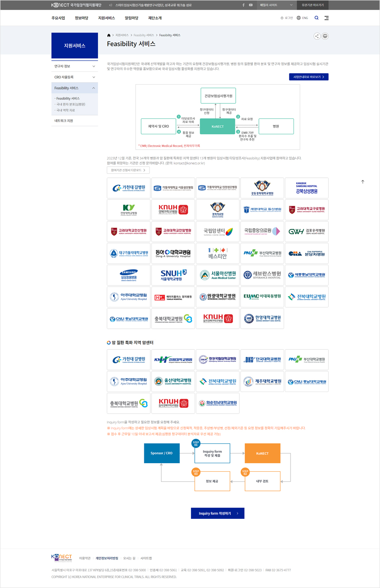Viewport: 380px width, 588px height.
Task: Click the print icon beside the page title
Action: point(325,36)
